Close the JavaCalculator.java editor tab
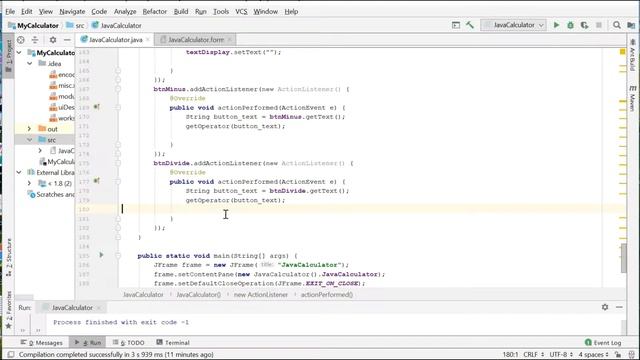The height and width of the screenshot is (360, 640). point(148,40)
